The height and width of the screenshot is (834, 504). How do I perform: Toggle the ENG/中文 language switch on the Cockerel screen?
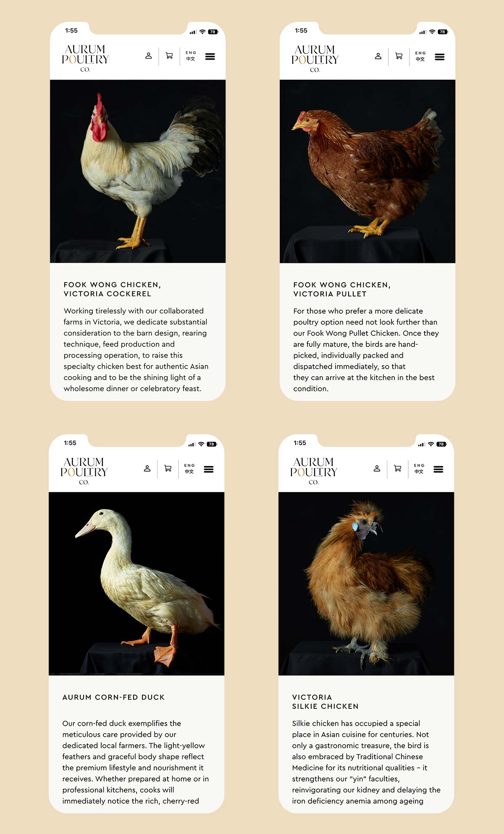coord(191,56)
